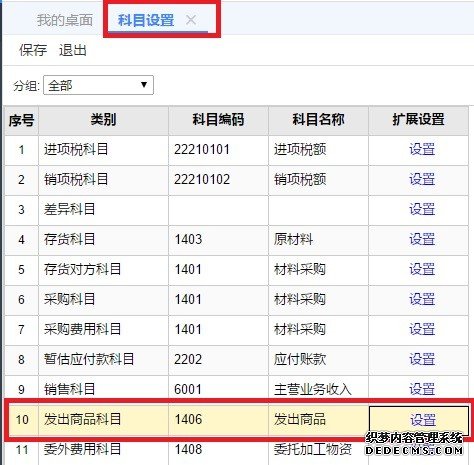
Task: Select the 进项税科目 category cell
Action: tap(103, 150)
